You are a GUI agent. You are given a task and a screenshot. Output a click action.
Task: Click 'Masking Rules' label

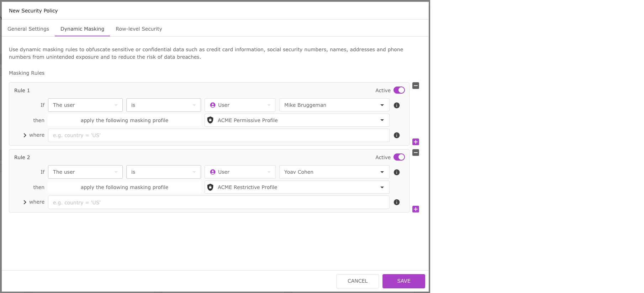27,73
